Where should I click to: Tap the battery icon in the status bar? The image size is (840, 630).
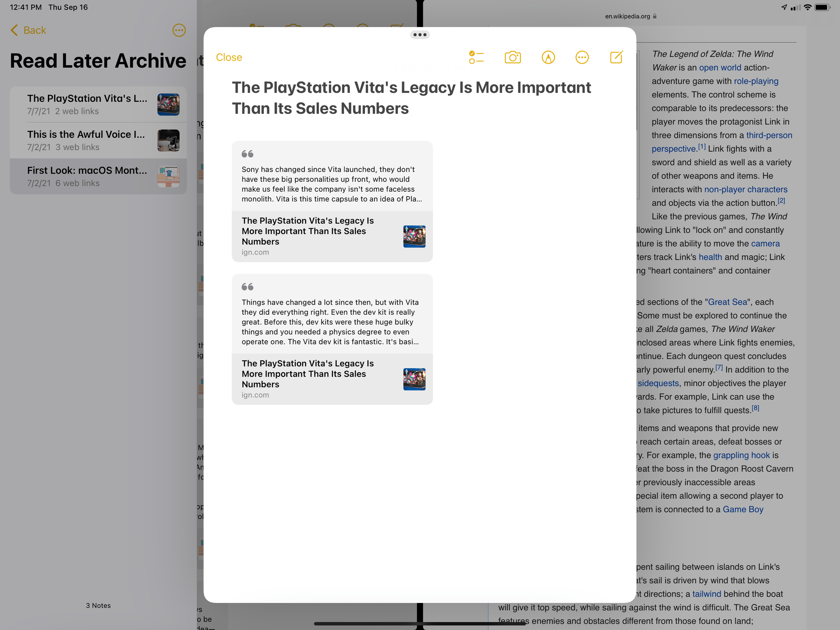click(823, 7)
